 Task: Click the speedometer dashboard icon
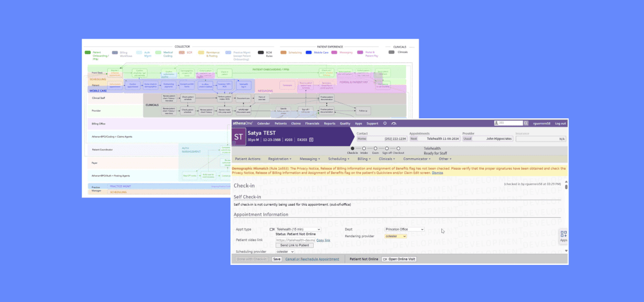tap(394, 123)
